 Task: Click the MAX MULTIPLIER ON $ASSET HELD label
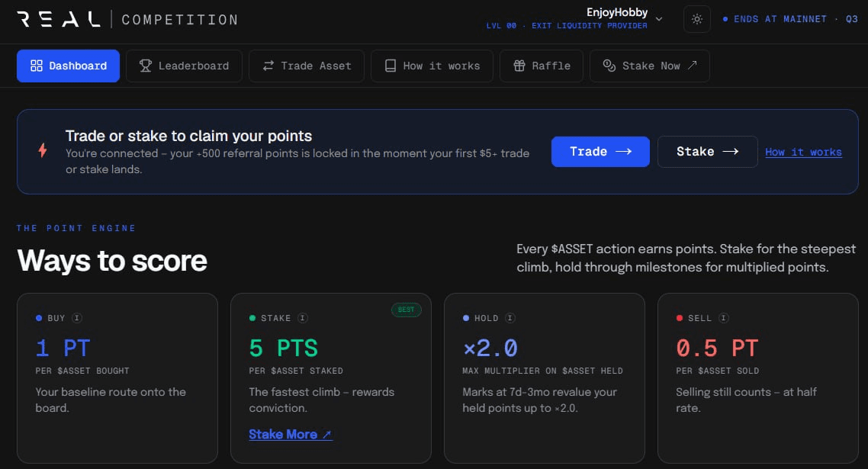point(542,371)
